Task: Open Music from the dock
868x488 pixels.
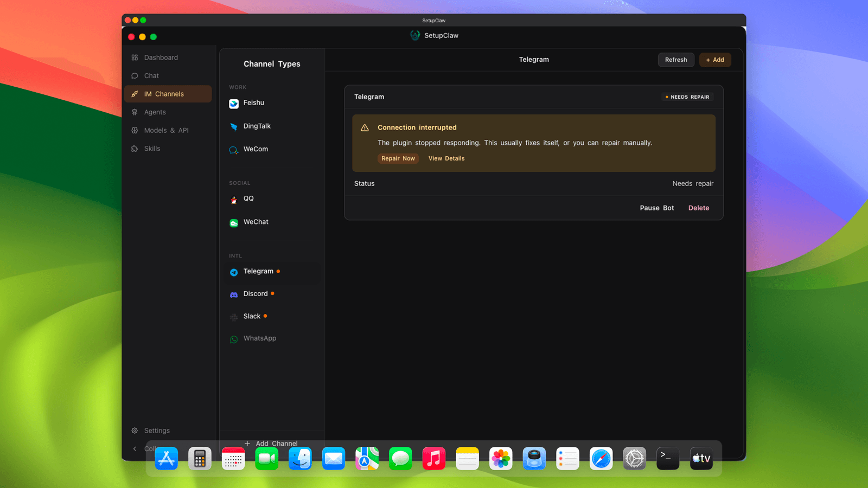Action: (x=434, y=459)
